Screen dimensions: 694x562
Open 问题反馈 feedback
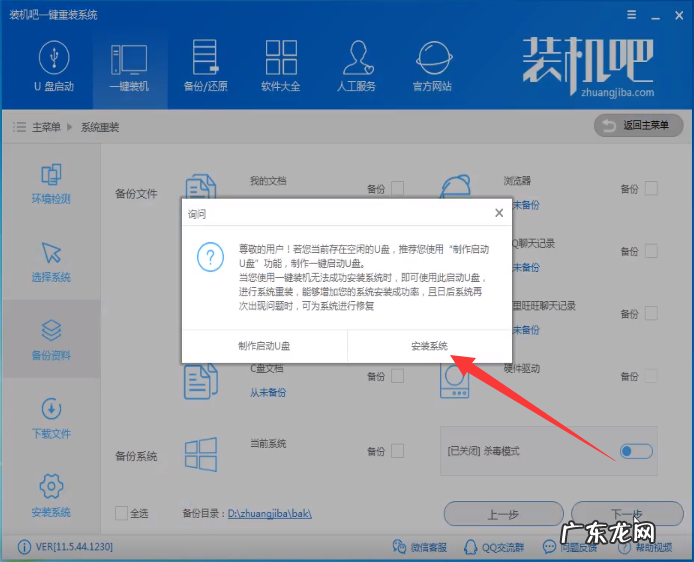click(570, 547)
